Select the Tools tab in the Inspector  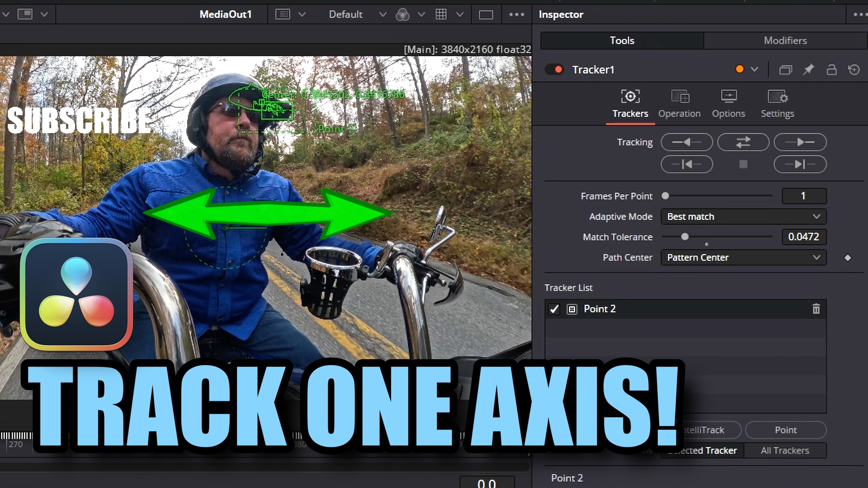622,40
